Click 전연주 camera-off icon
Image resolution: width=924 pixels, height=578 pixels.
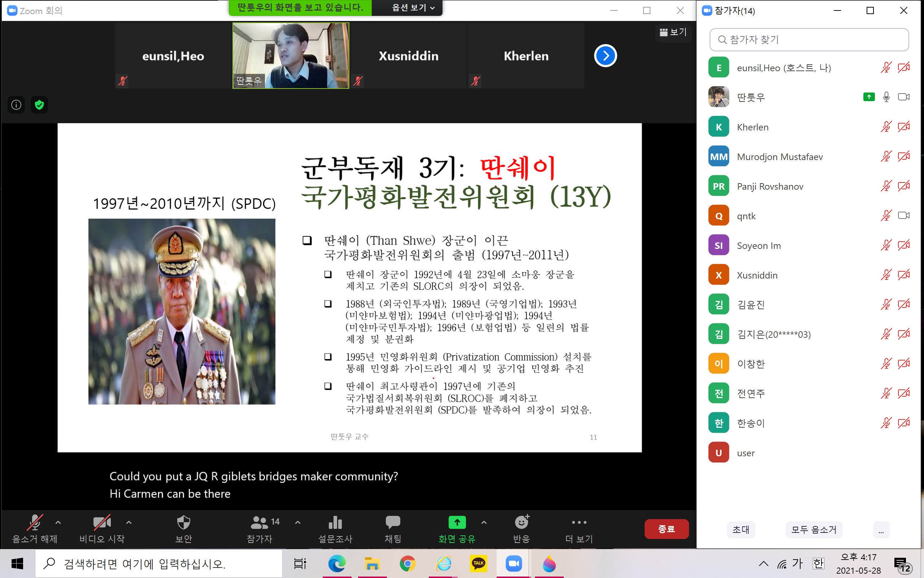pos(903,393)
